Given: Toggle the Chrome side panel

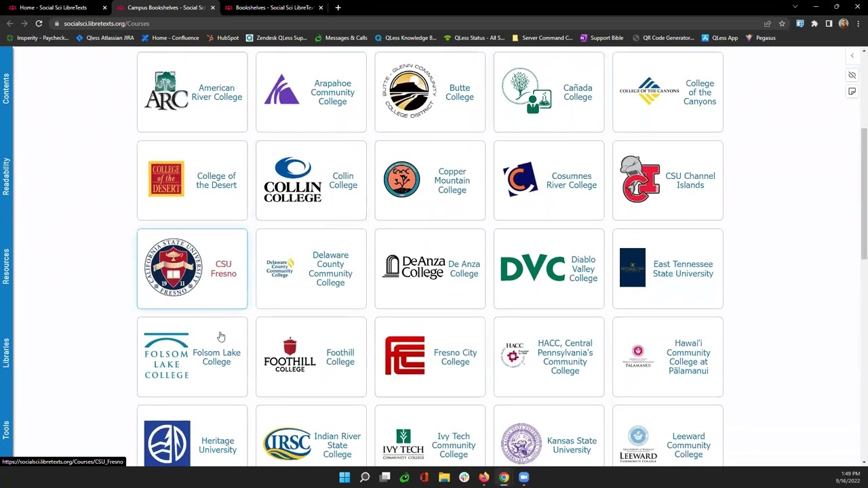Looking at the screenshot, I should click(x=829, y=23).
